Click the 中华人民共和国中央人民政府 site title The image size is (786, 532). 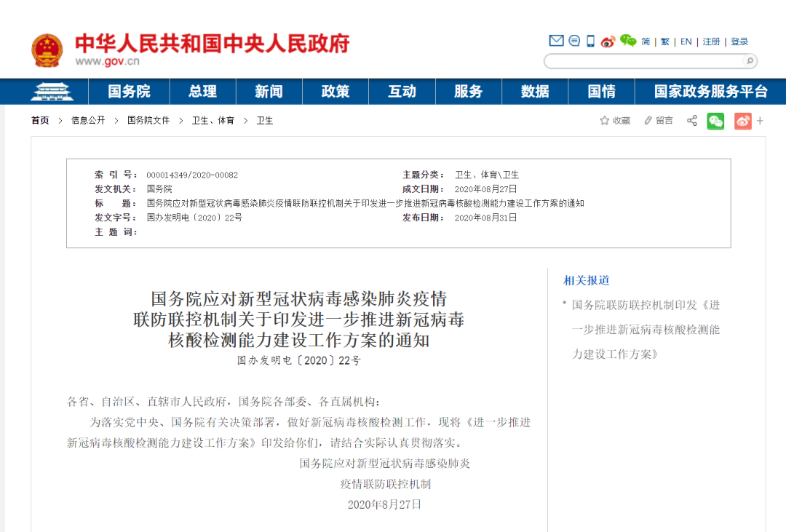(213, 44)
